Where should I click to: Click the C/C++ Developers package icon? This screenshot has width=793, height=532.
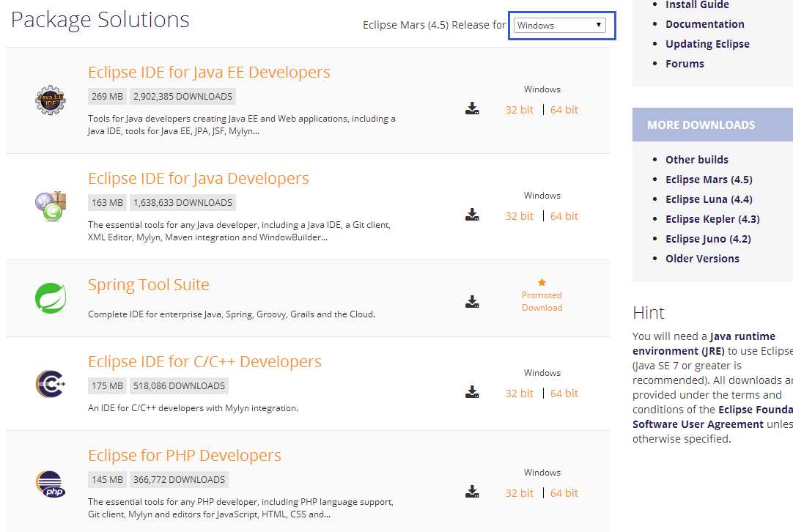(51, 384)
